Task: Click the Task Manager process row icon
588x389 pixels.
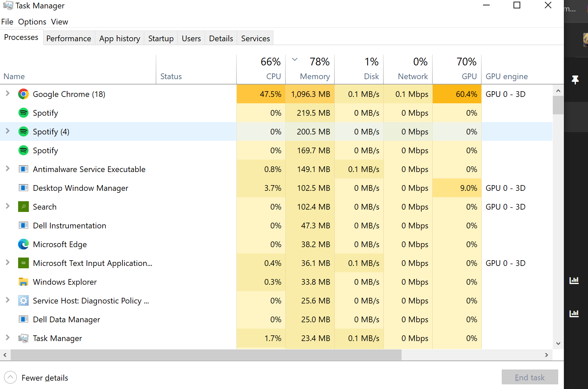Action: tap(23, 338)
